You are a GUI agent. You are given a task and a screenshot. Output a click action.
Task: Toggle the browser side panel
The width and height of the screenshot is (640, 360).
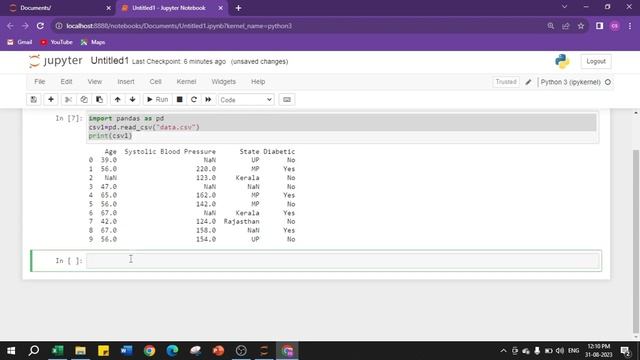point(599,26)
